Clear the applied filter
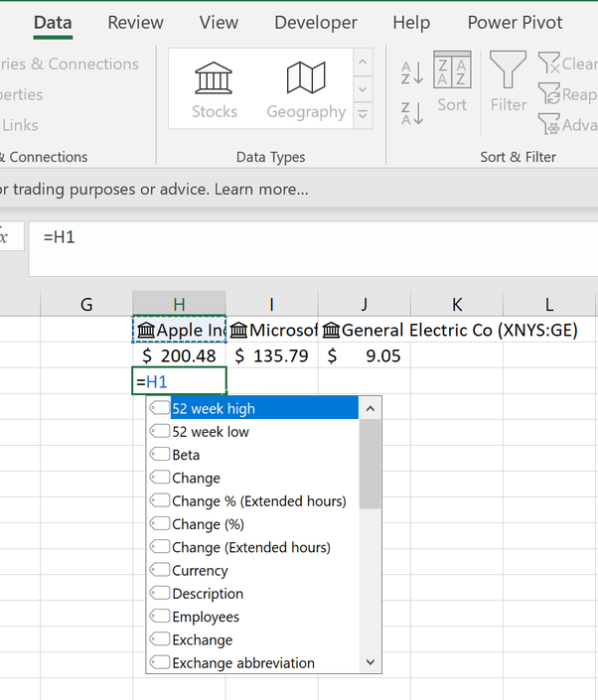This screenshot has height=700, width=598. click(x=568, y=64)
